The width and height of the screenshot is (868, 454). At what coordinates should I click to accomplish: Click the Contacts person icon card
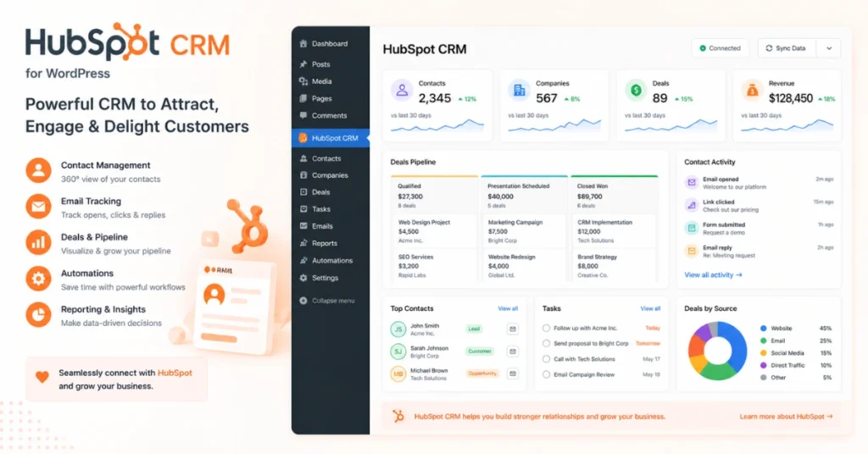click(x=402, y=90)
